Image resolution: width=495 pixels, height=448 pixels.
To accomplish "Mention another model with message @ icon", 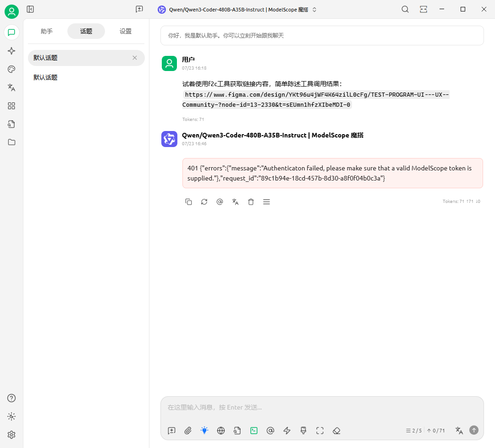I will pos(220,202).
